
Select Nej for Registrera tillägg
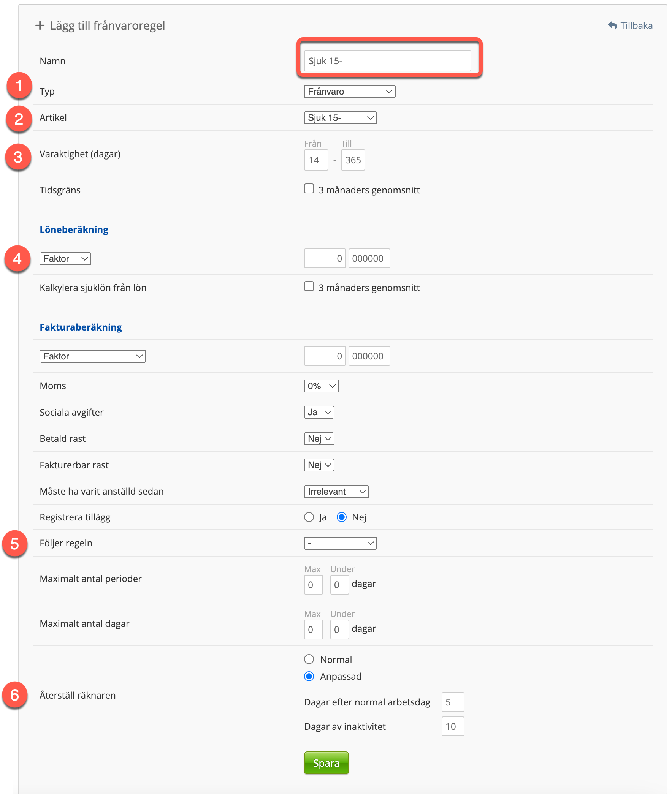(342, 517)
